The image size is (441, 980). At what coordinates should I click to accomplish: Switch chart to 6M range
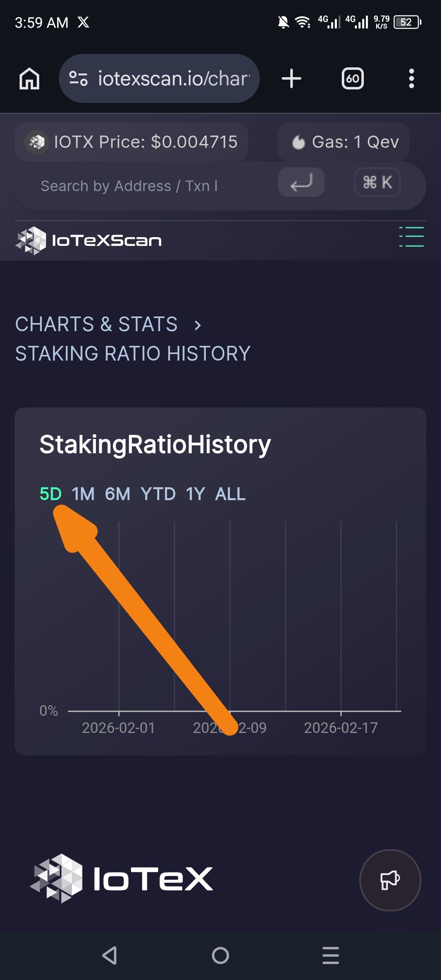click(x=118, y=494)
